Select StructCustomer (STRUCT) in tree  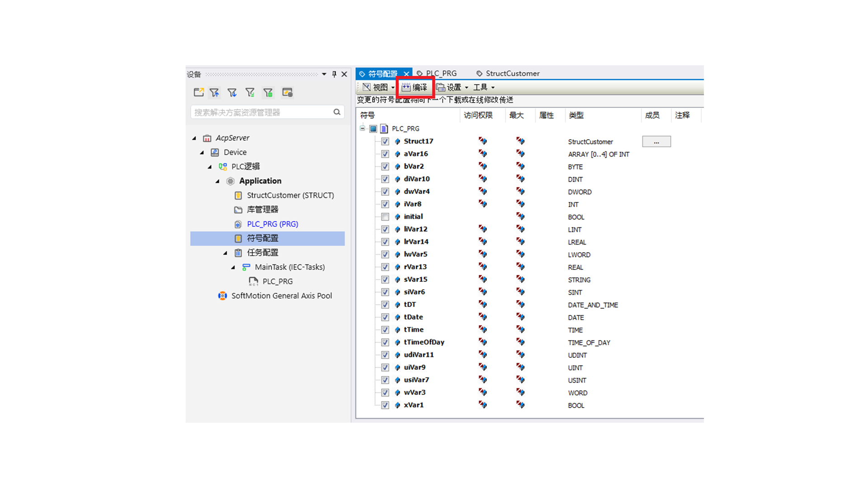[x=290, y=195]
